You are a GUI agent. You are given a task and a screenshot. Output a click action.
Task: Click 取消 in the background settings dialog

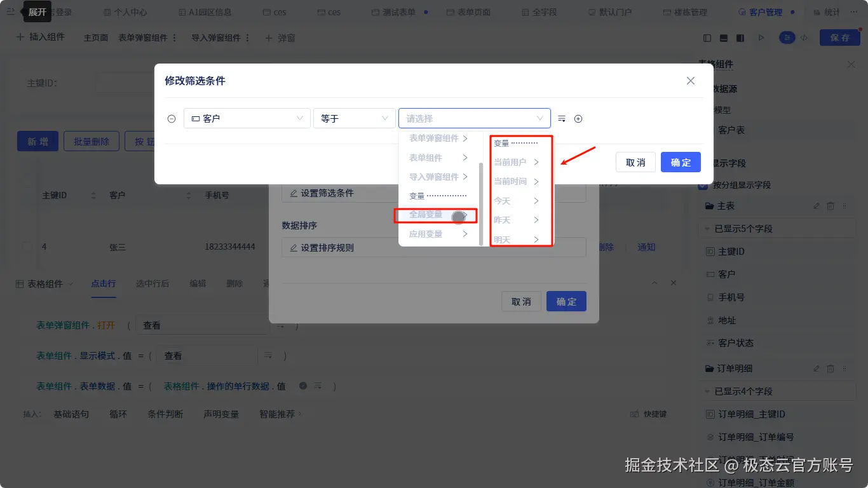tap(521, 301)
